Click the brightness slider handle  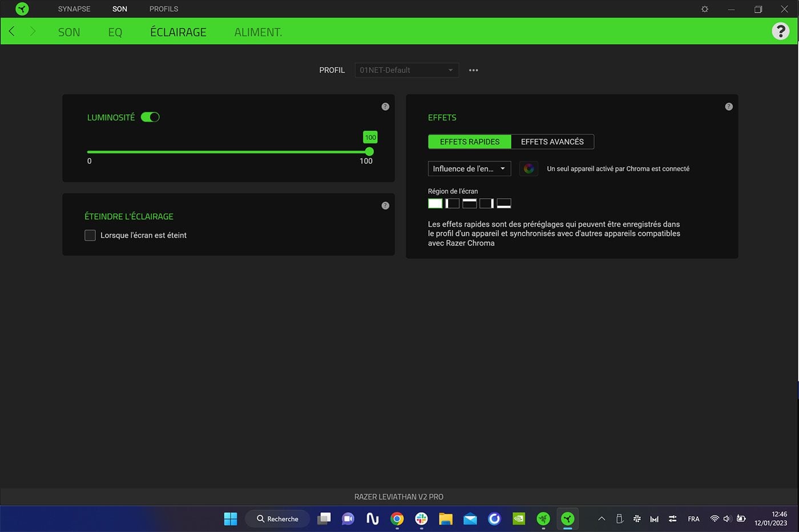click(x=369, y=152)
